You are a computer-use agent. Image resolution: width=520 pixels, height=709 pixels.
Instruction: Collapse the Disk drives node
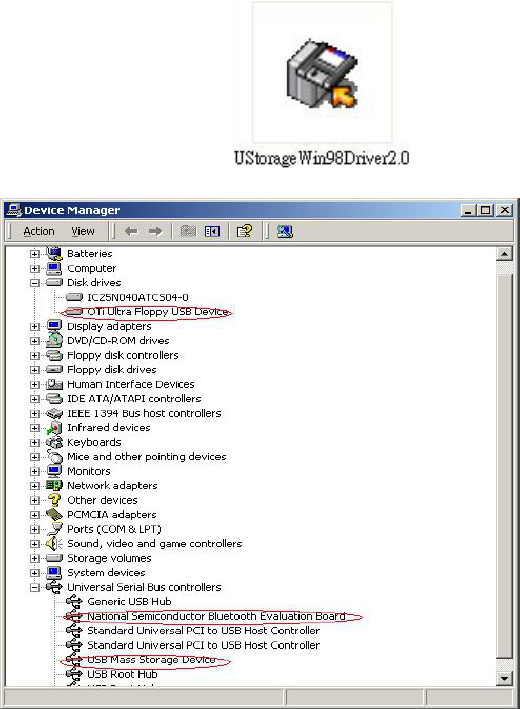coord(35,283)
